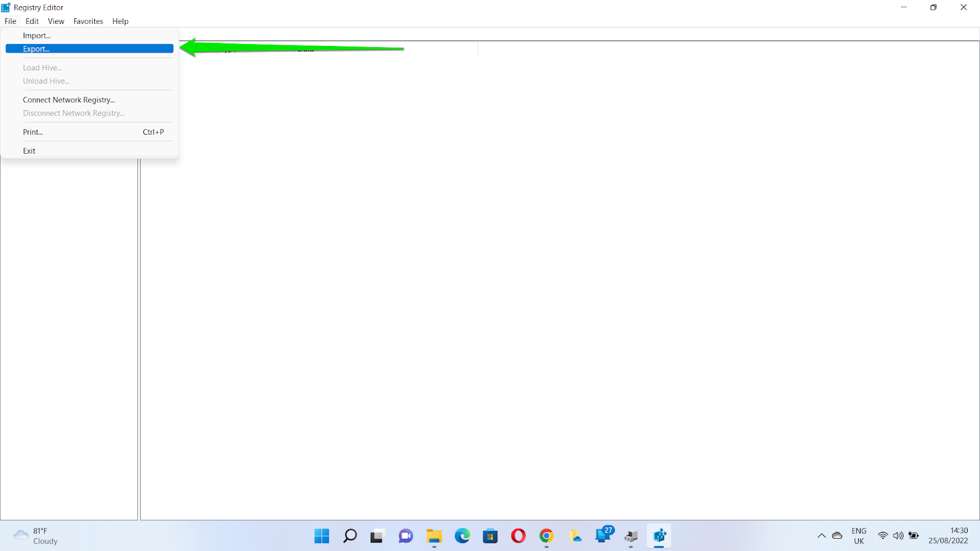Click the volume speaker tray icon
This screenshot has height=551, width=980.
898,536
